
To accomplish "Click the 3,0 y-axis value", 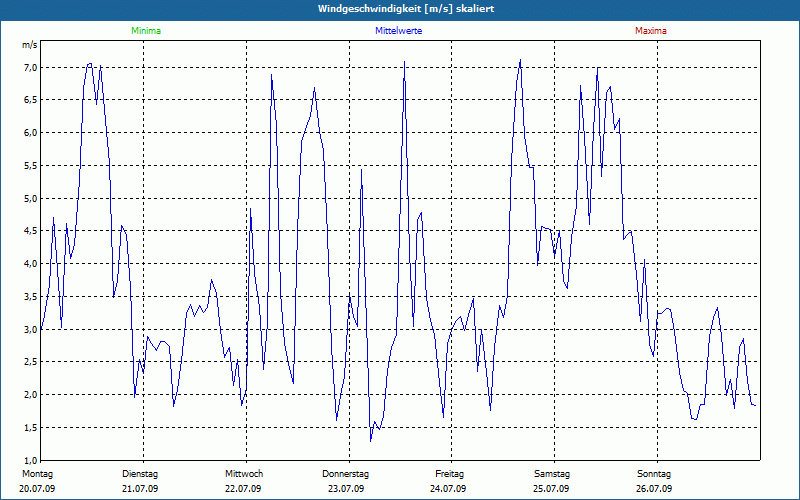I will click(x=30, y=329).
